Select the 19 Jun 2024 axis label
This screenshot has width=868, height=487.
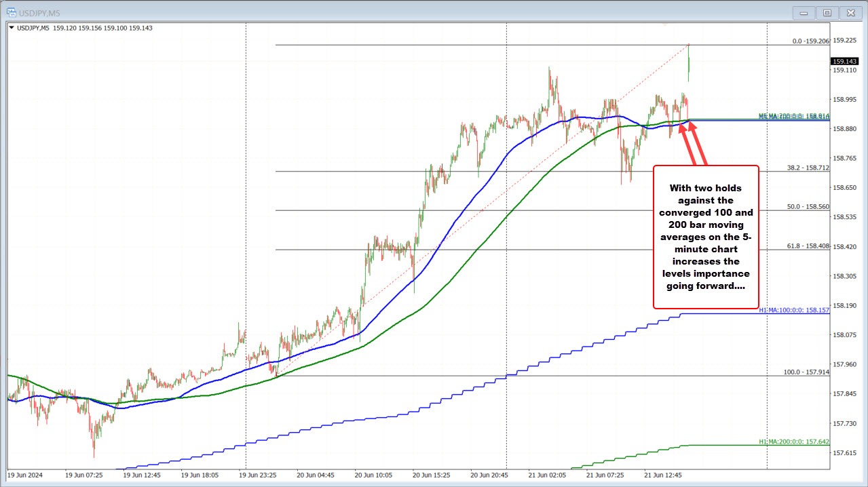24,475
